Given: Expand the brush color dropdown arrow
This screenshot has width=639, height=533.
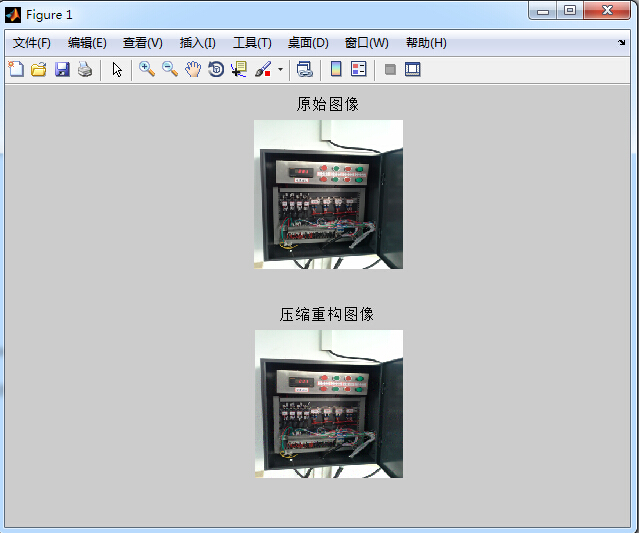Looking at the screenshot, I should click(x=280, y=69).
